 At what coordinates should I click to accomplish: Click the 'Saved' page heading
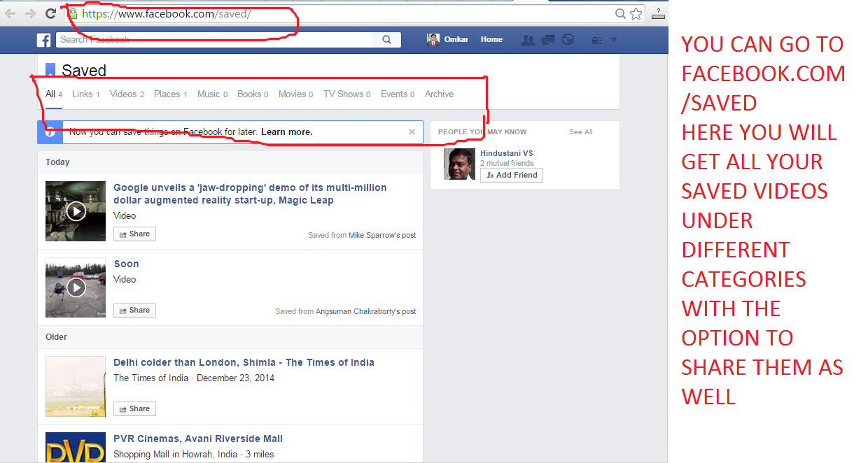(x=84, y=70)
